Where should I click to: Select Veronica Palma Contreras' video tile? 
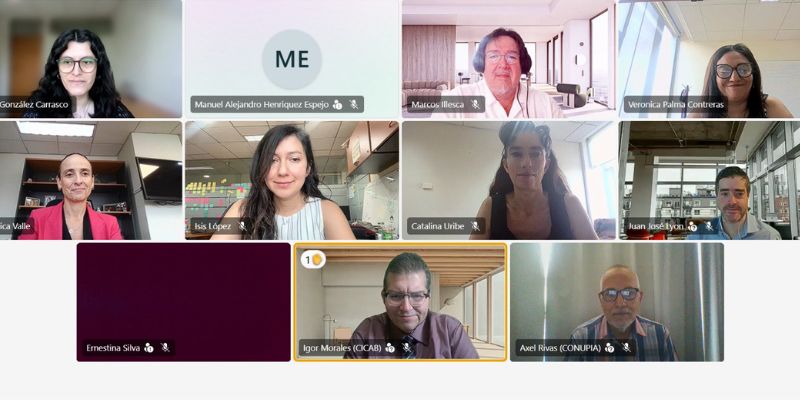click(709, 59)
